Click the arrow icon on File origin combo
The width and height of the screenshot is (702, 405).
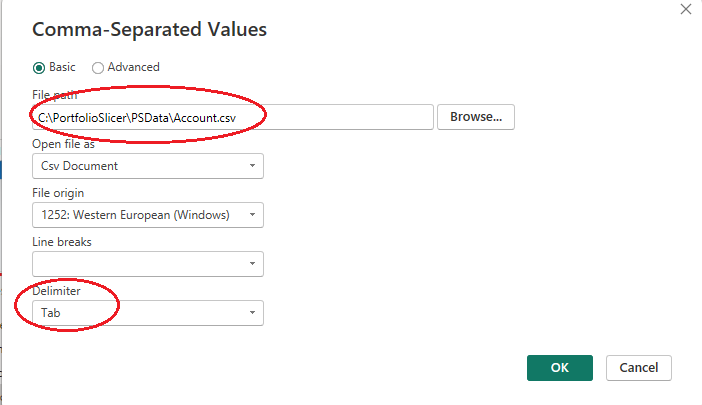pyautogui.click(x=252, y=215)
